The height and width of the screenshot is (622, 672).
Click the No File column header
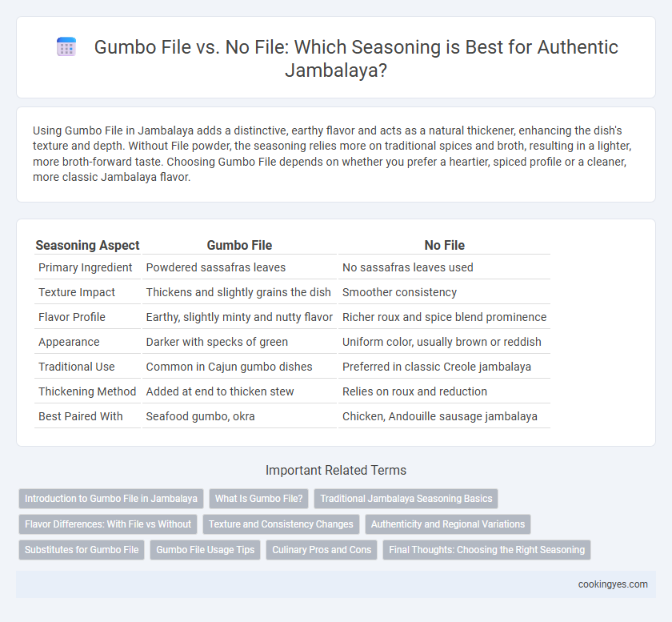[x=445, y=246]
